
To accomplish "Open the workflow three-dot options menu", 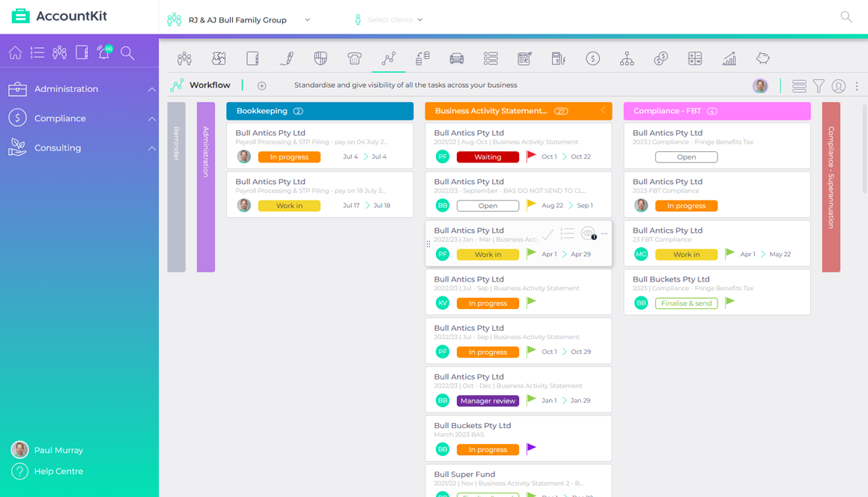I will tap(857, 86).
